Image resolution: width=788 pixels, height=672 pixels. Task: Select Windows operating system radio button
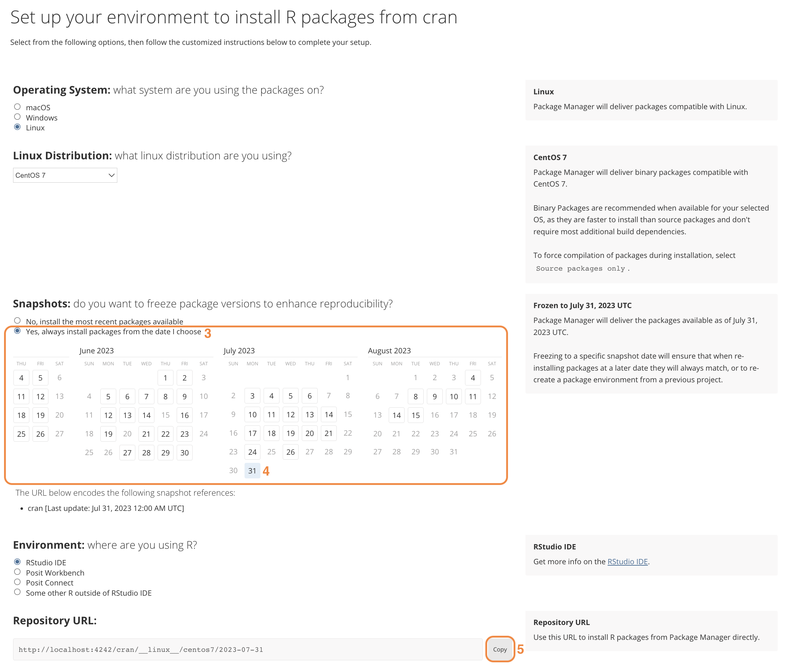tap(18, 117)
